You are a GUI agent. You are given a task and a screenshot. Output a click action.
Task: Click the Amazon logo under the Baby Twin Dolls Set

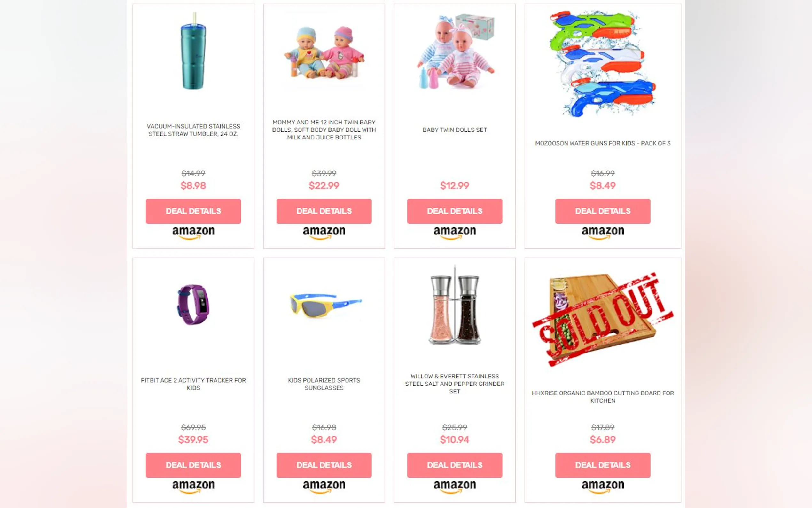(x=455, y=233)
